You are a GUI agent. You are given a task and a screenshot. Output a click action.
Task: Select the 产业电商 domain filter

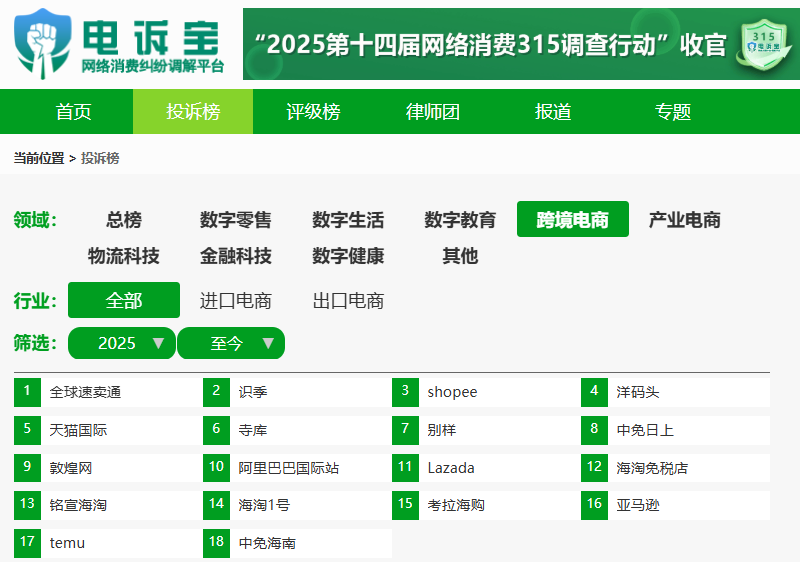685,220
